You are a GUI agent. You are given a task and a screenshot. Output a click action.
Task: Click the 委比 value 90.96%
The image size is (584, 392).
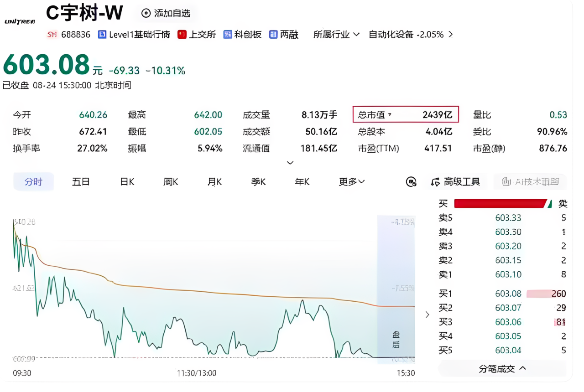(x=552, y=132)
